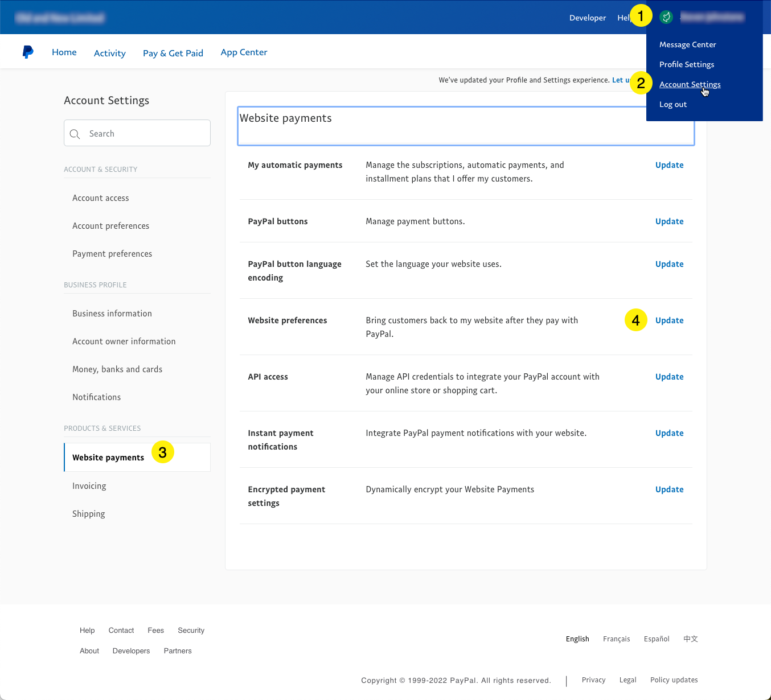The height and width of the screenshot is (700, 771).
Task: Open Account preferences settings
Action: [111, 226]
